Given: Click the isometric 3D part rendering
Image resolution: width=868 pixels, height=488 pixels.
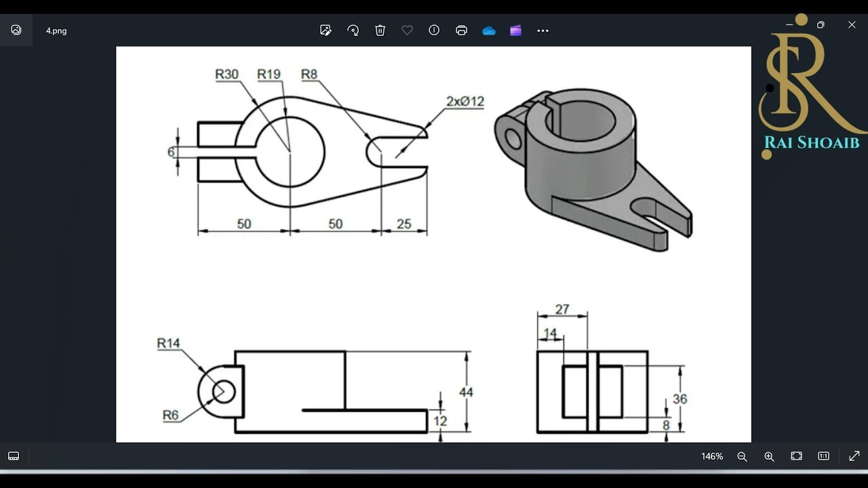Looking at the screenshot, I should [x=593, y=169].
